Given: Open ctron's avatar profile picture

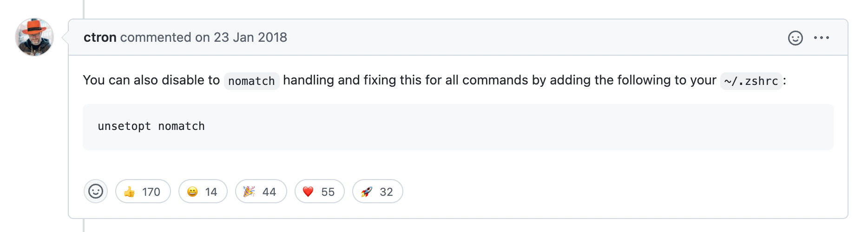Looking at the screenshot, I should [34, 37].
